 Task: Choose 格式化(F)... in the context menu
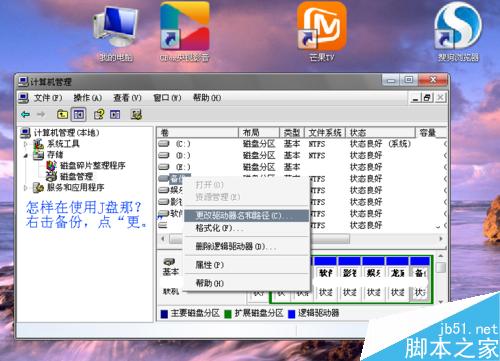(246, 229)
